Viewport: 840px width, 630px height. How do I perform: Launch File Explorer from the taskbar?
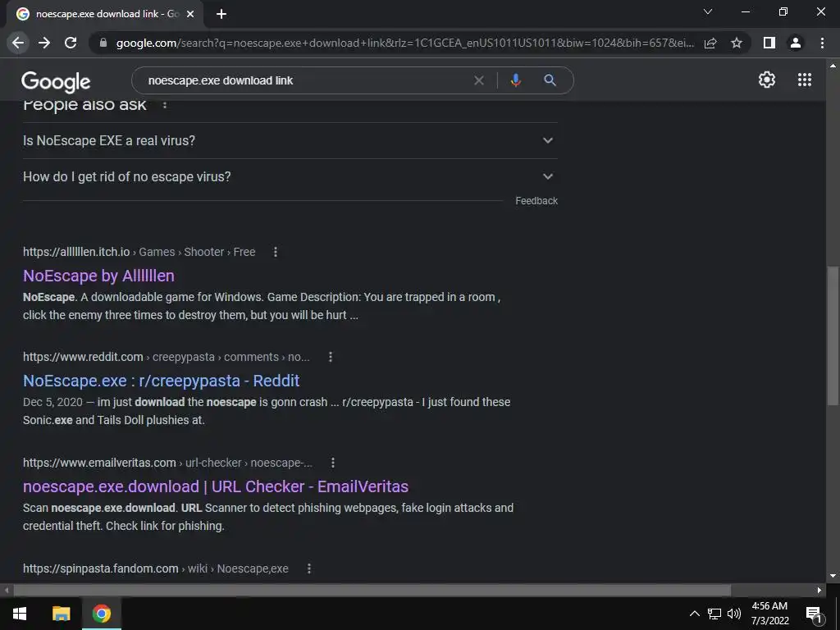click(61, 614)
